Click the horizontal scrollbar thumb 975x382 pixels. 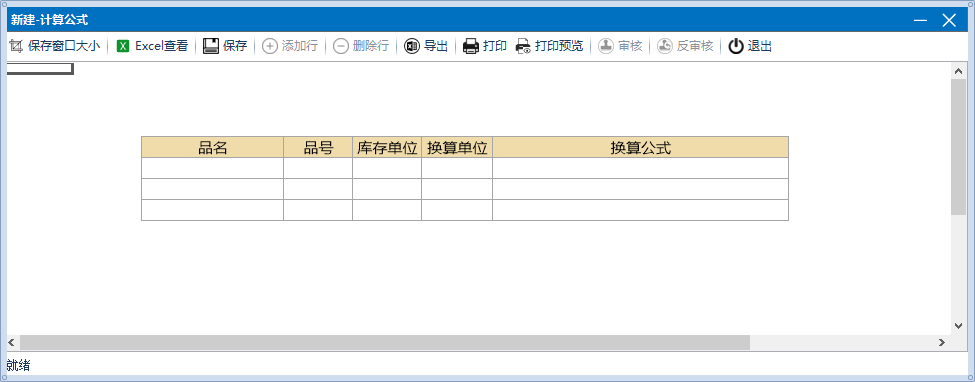pos(385,342)
